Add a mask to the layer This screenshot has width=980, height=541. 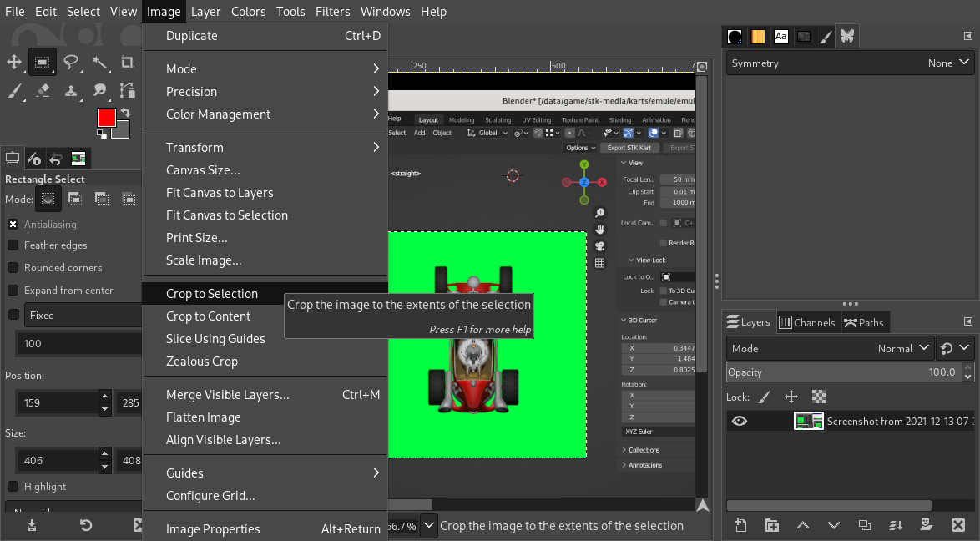[927, 525]
